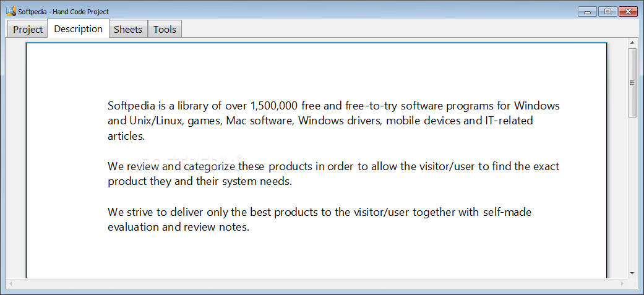Switch to the Project tab
The width and height of the screenshot is (644, 295).
[28, 30]
